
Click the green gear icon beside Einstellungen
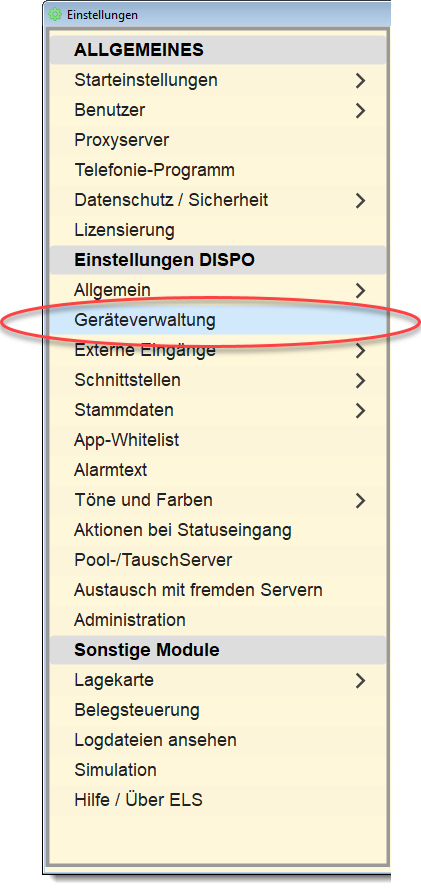click(55, 15)
